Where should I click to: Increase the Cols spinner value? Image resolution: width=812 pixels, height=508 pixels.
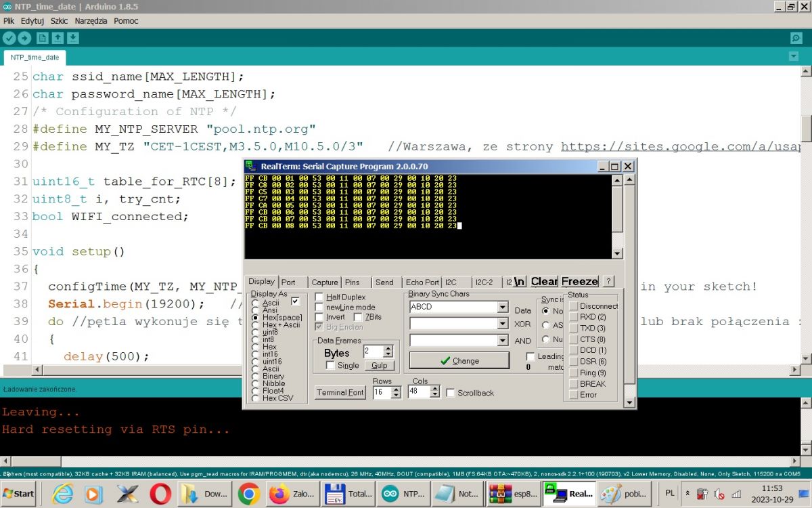pos(435,389)
